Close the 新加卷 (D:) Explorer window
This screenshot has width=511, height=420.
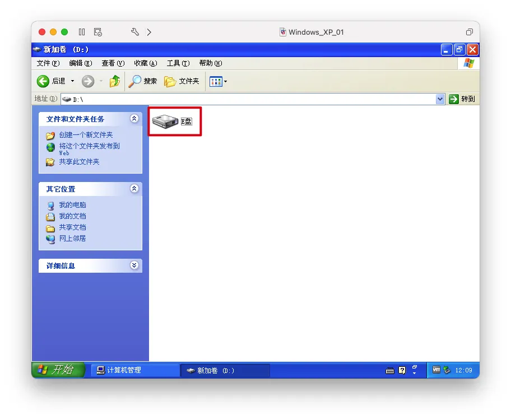pyautogui.click(x=472, y=50)
